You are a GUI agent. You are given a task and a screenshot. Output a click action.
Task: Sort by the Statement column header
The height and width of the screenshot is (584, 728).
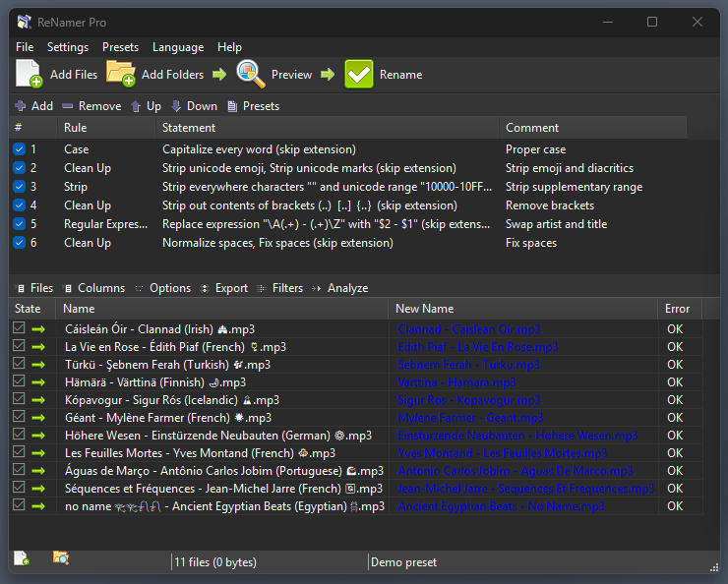(x=328, y=128)
